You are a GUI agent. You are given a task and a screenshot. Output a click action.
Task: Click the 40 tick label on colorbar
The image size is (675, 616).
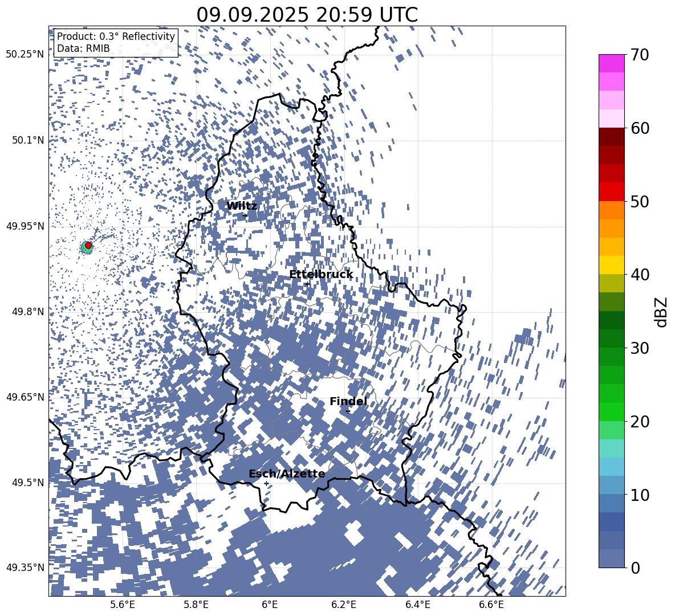tap(640, 275)
